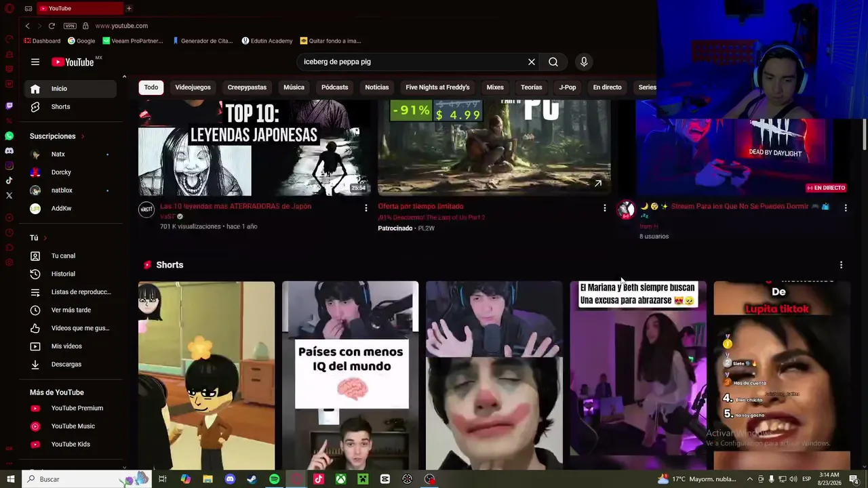This screenshot has height=488, width=868.
Task: Open the Windows Start menu
Action: 10,479
